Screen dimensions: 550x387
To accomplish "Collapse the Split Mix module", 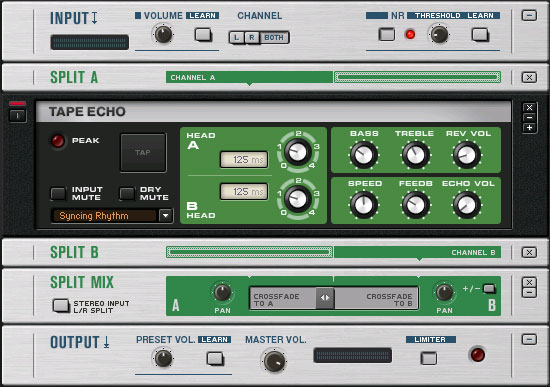I will pos(529,293).
